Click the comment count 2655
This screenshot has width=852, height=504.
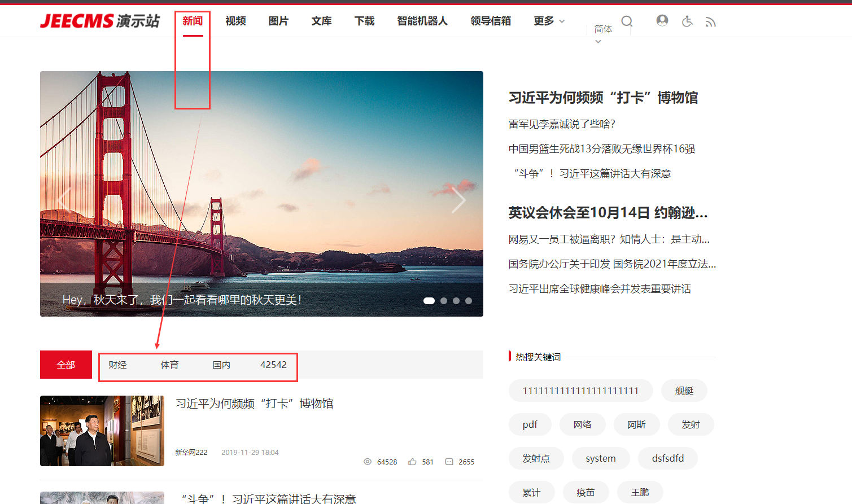[466, 462]
